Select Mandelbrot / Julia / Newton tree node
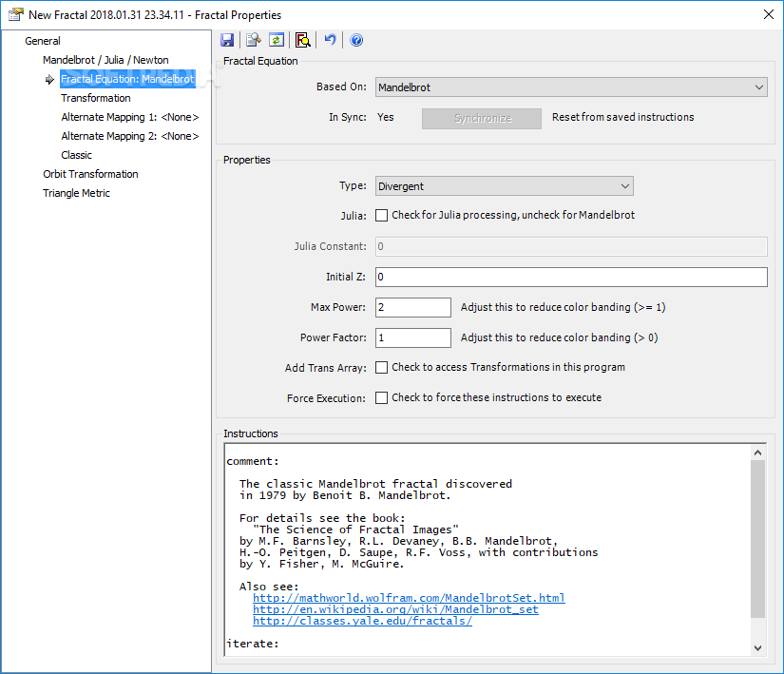This screenshot has width=784, height=674. click(x=105, y=60)
